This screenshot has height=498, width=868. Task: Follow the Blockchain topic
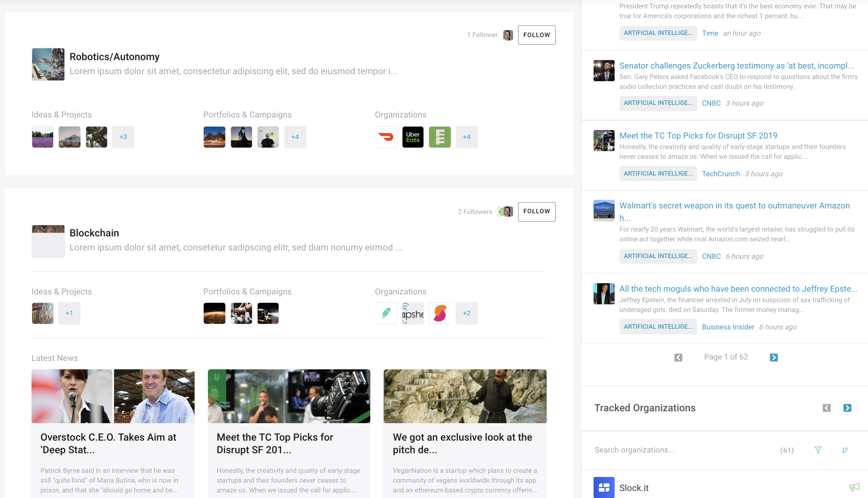click(x=537, y=212)
